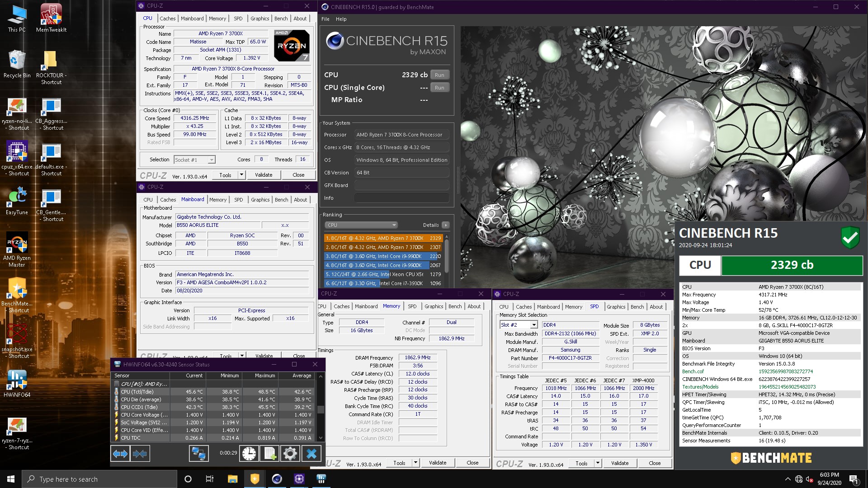Select SPD tab in CPU-Z Memory window
This screenshot has height=488, width=868.
(x=412, y=306)
